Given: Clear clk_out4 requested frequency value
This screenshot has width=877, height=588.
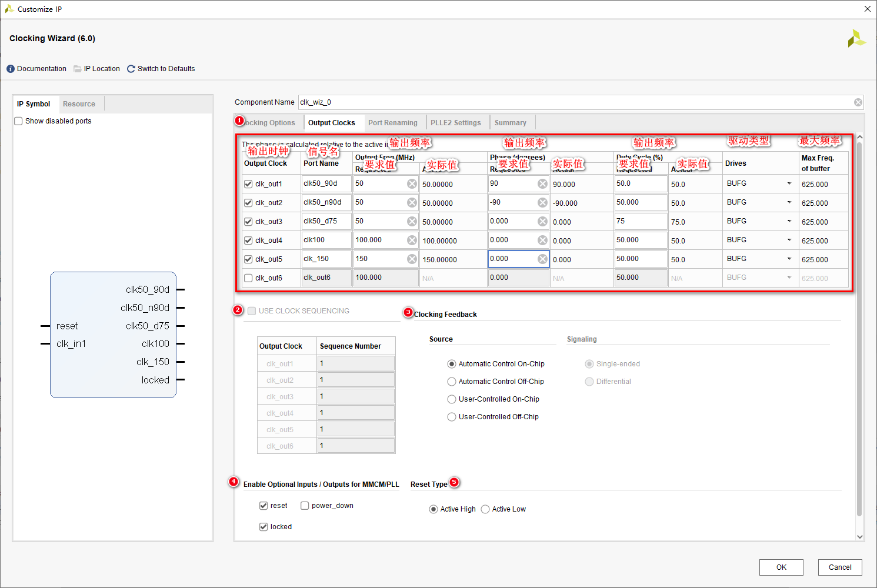Looking at the screenshot, I should (412, 240).
